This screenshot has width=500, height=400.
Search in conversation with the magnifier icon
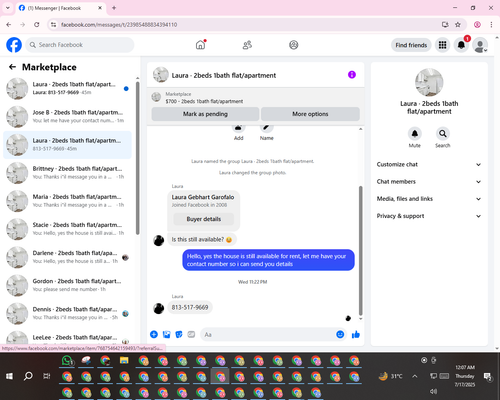point(443,134)
